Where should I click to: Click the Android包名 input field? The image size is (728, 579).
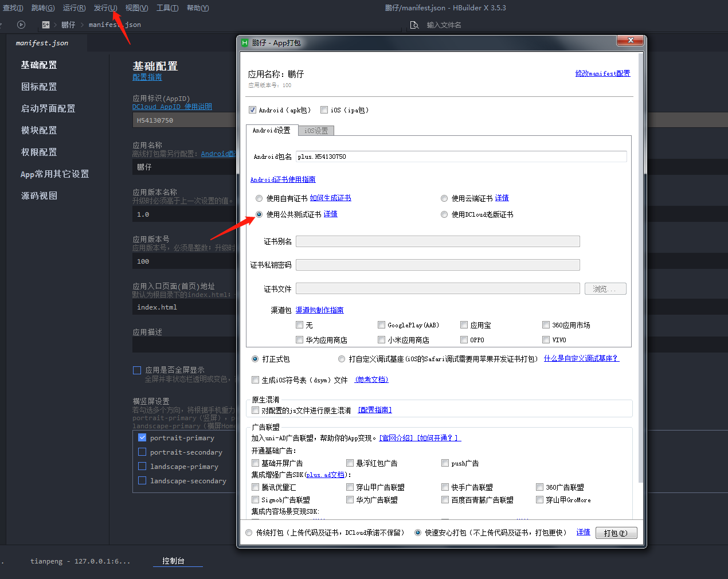(x=461, y=157)
